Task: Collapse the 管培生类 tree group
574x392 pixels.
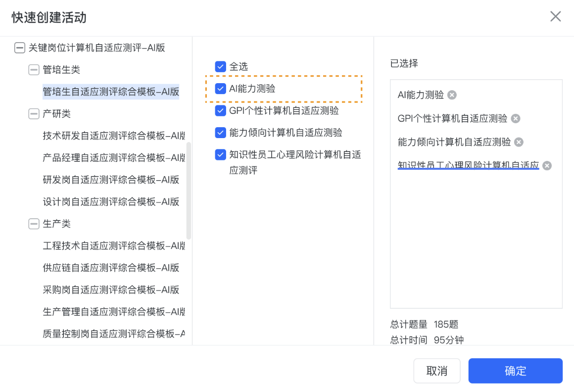Action: [x=34, y=70]
